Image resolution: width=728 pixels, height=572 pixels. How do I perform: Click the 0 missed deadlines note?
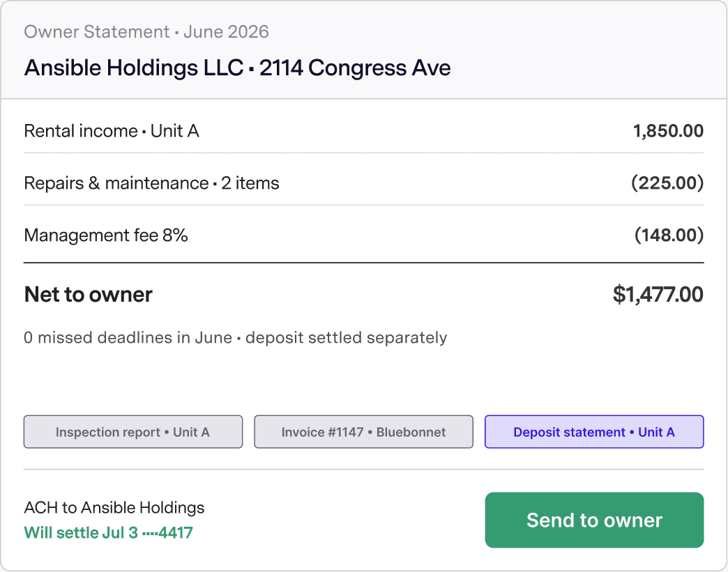click(x=128, y=337)
